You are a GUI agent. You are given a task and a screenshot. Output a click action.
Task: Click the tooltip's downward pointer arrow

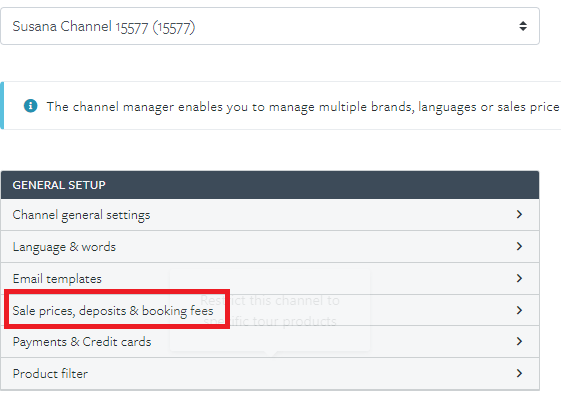coord(270,354)
